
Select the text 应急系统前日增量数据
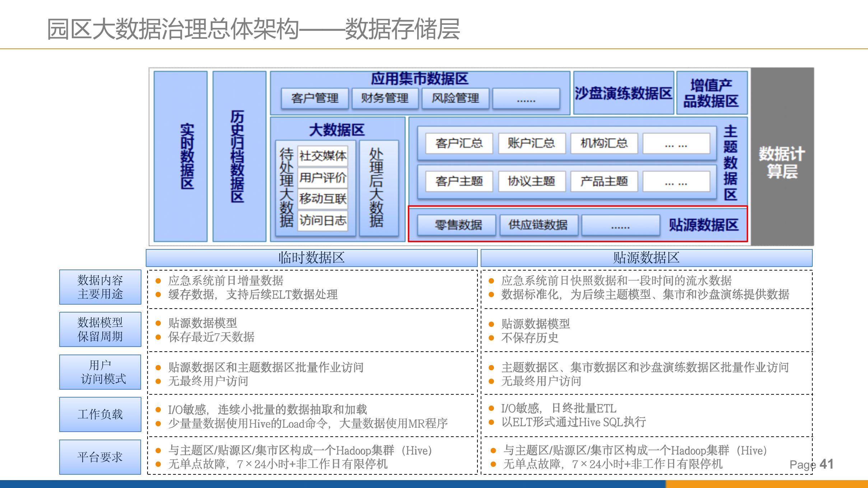point(226,281)
